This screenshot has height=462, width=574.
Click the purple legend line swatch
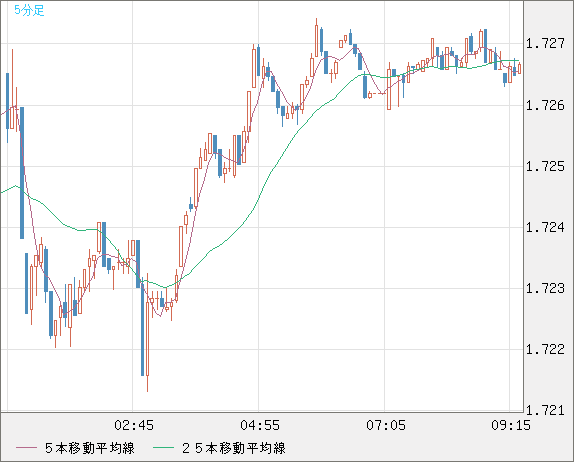click(26, 448)
